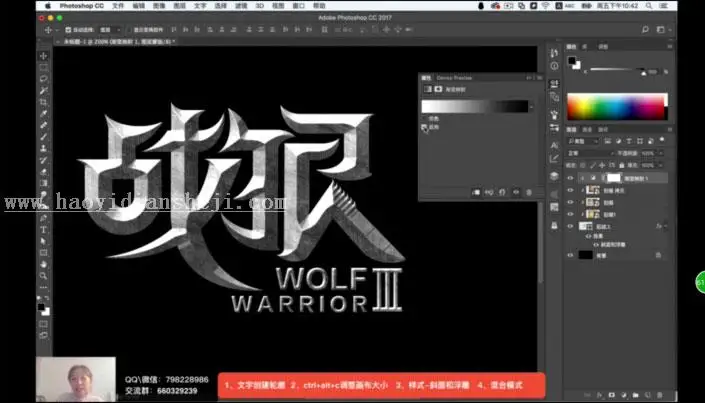Select the Brush tool

[44, 137]
